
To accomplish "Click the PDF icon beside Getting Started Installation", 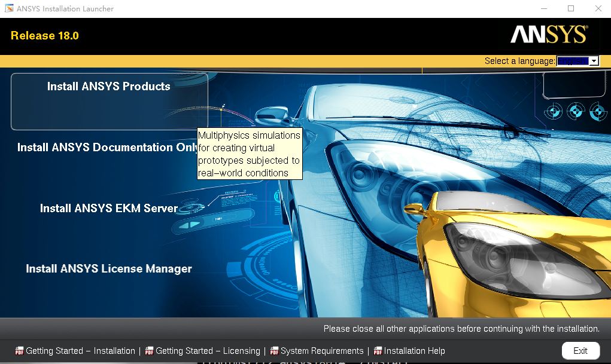I will coord(19,351).
